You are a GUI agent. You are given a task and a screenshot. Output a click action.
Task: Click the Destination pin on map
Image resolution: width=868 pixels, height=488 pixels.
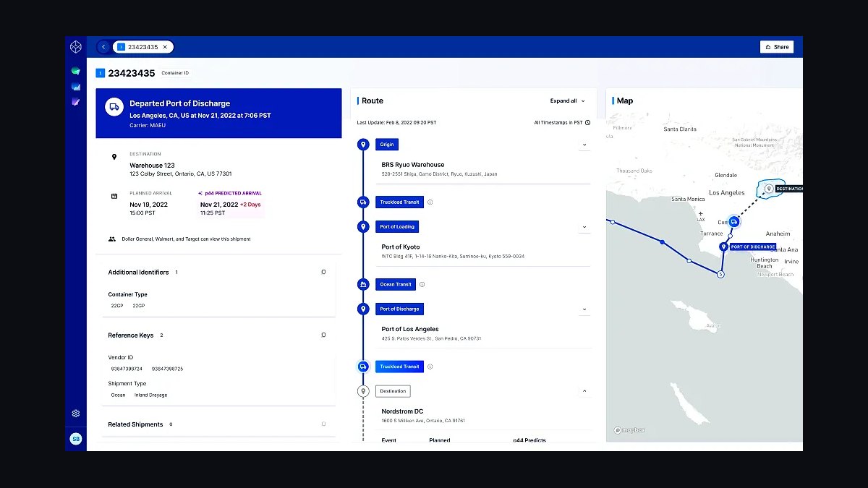click(769, 189)
